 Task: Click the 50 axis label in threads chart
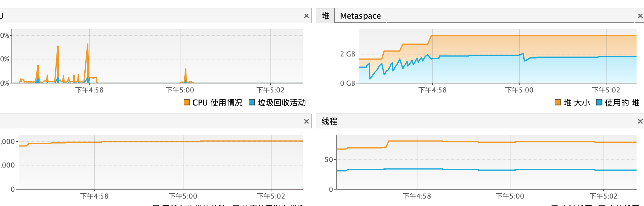[329, 159]
